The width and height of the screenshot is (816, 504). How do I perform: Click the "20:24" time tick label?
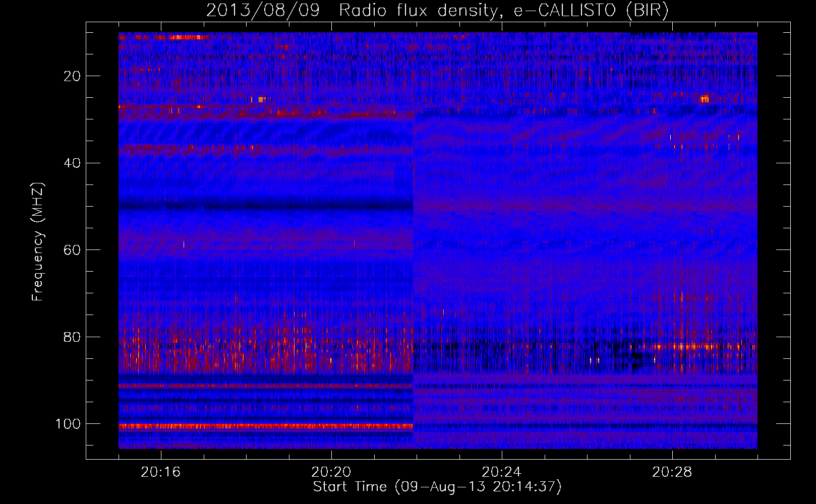point(501,472)
